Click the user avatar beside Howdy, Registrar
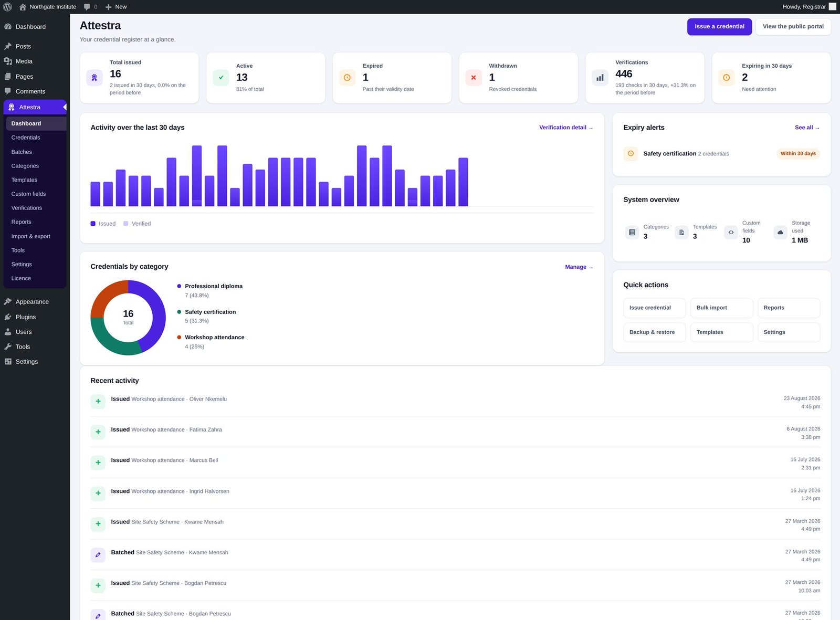Viewport: 840px width, 620px height. pos(832,7)
